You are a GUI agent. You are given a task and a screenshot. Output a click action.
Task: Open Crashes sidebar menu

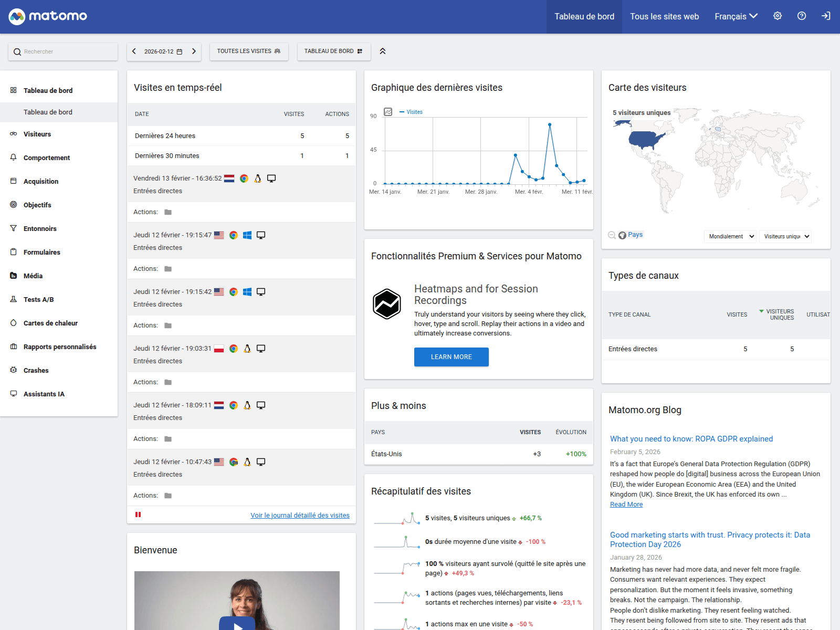click(59, 370)
